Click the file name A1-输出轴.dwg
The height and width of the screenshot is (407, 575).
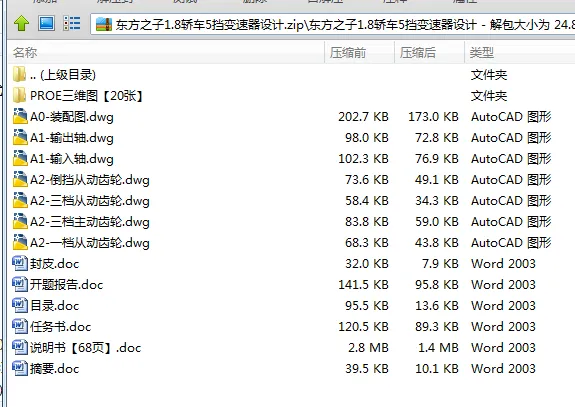[x=72, y=138]
